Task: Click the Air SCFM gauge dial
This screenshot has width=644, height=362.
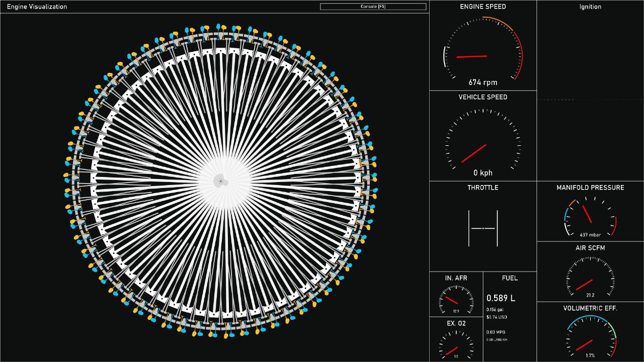Action: [x=590, y=278]
